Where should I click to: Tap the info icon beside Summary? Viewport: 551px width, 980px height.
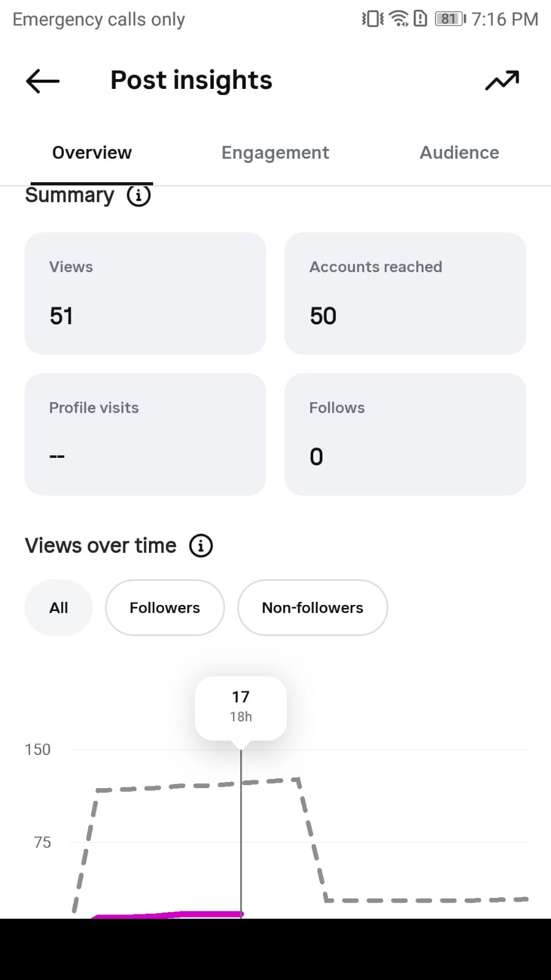139,196
